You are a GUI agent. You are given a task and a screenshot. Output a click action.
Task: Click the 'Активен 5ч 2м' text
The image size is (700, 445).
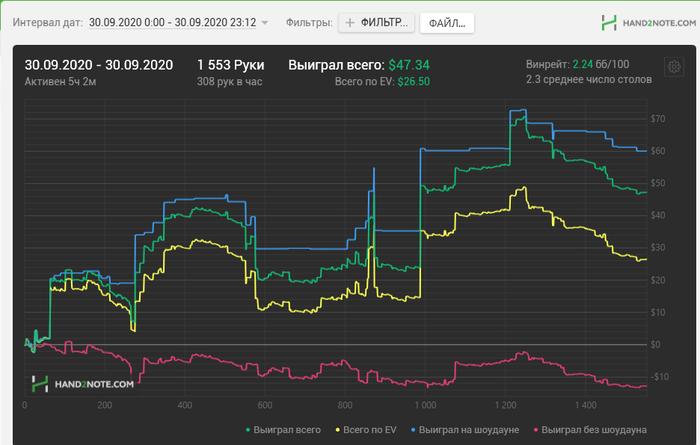tap(60, 82)
